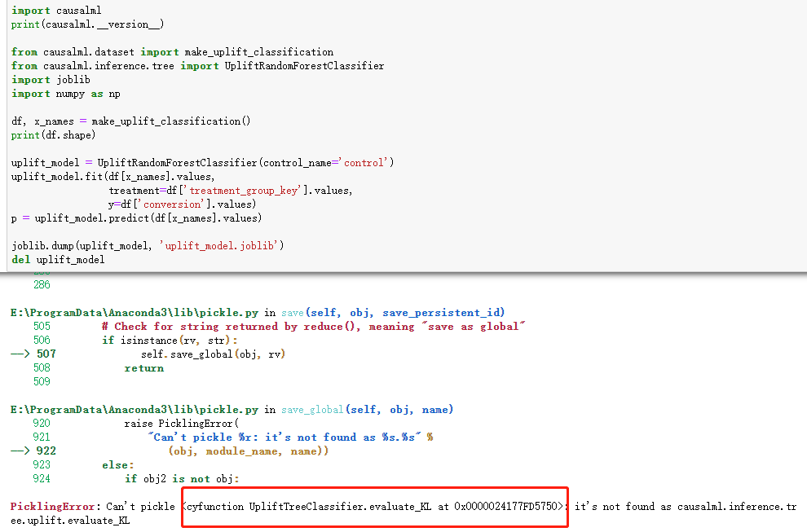This screenshot has width=807, height=532.
Task: Click line number 286 in traceback
Action: [42, 284]
